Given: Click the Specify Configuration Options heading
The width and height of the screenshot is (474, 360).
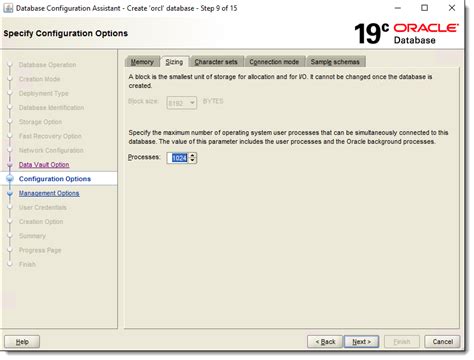Looking at the screenshot, I should [x=66, y=33].
